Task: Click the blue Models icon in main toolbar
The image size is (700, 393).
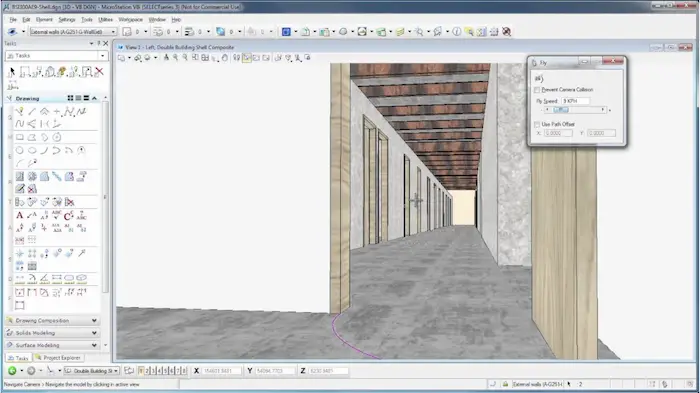Action: click(286, 32)
